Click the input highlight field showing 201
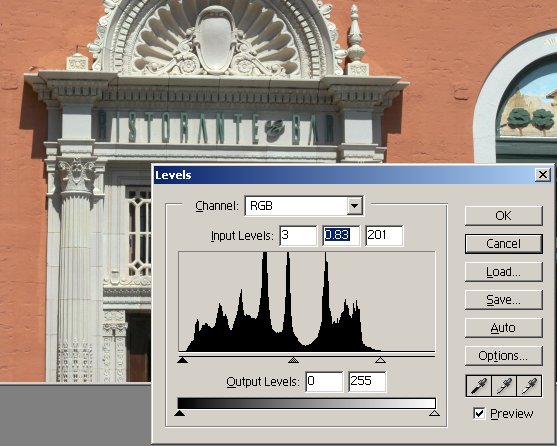Viewport: 557px width, 446px height. (384, 235)
